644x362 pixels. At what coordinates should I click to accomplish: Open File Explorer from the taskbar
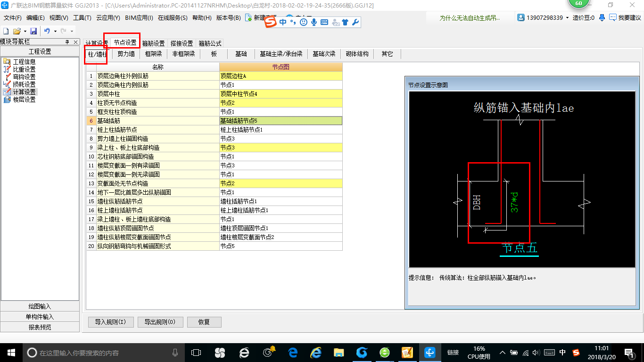coord(339,353)
